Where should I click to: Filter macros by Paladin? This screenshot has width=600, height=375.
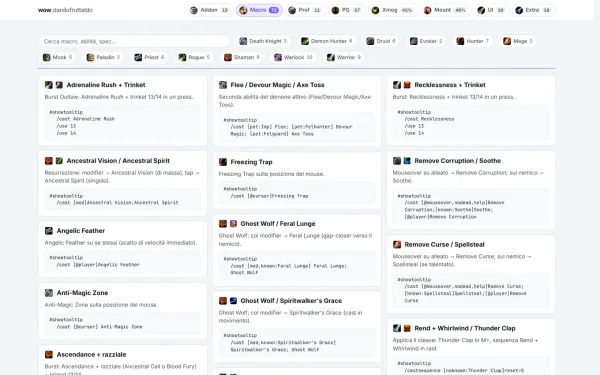point(103,57)
